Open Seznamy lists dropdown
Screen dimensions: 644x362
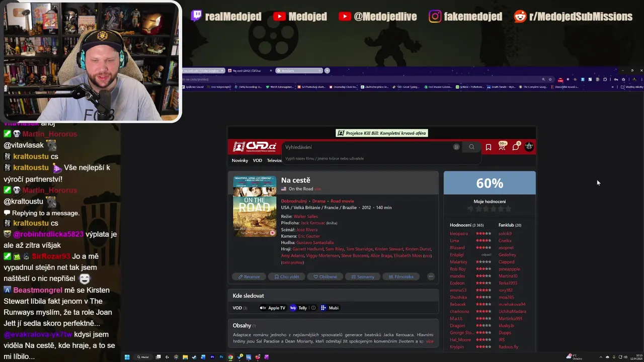363,277
